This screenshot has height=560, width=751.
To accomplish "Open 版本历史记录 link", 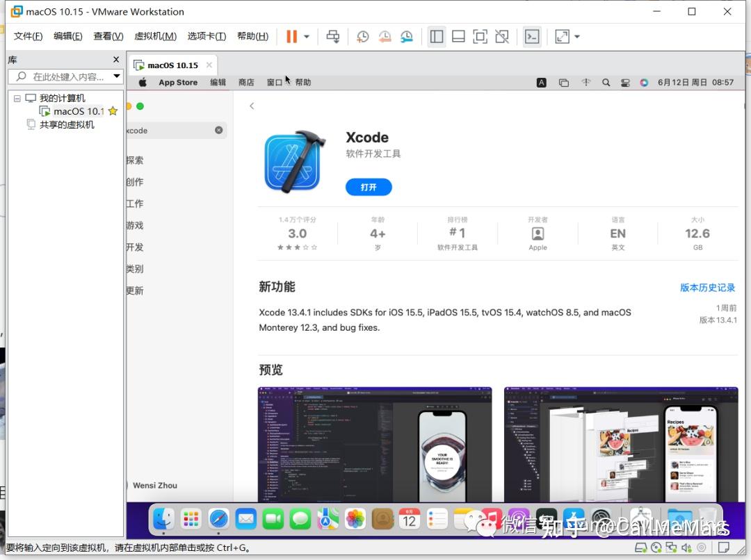I will point(707,287).
